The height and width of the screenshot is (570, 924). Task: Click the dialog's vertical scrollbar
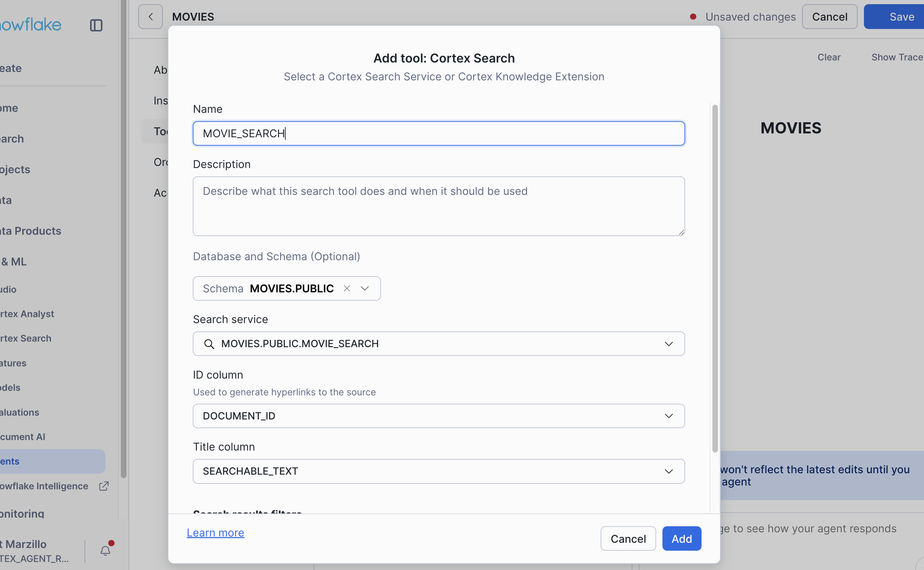(714, 278)
